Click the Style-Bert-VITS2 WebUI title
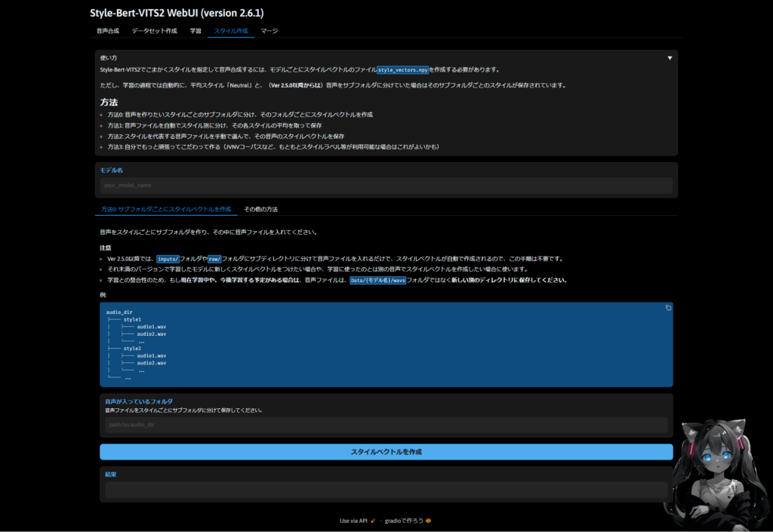 click(177, 13)
